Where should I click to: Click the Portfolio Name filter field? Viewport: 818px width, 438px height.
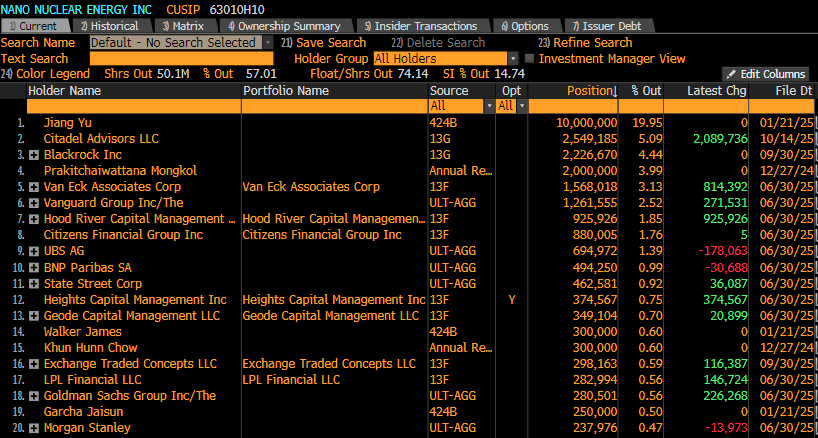[334, 106]
